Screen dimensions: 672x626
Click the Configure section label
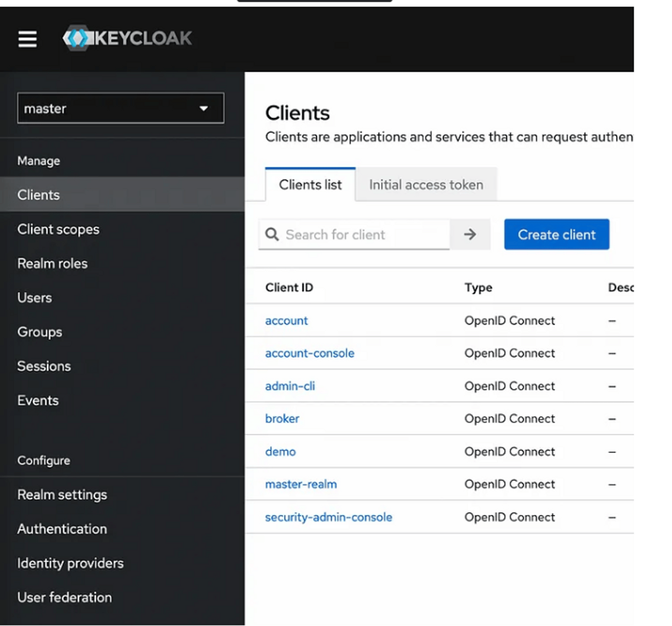(x=43, y=460)
